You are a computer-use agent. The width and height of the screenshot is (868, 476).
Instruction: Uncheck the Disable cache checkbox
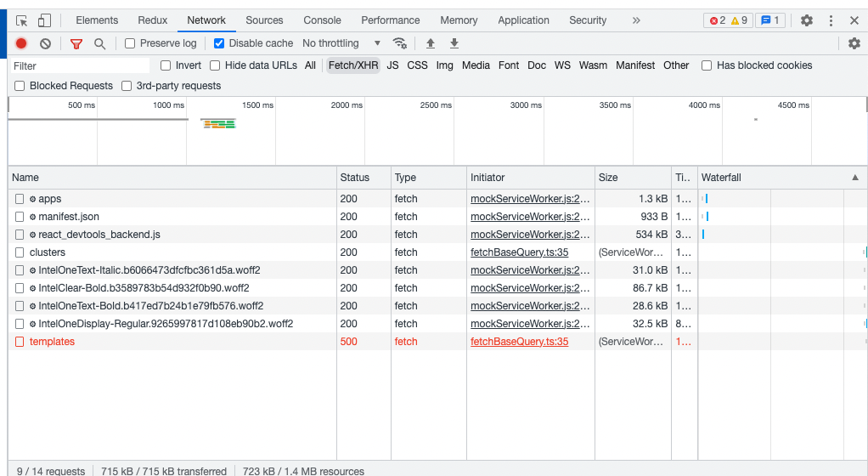click(219, 43)
